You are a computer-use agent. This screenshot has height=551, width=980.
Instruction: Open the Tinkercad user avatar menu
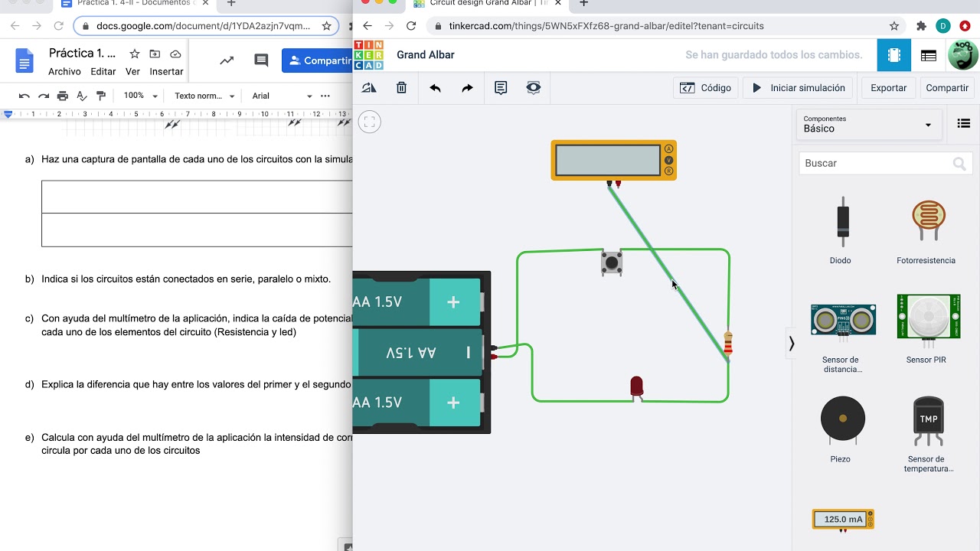[962, 55]
